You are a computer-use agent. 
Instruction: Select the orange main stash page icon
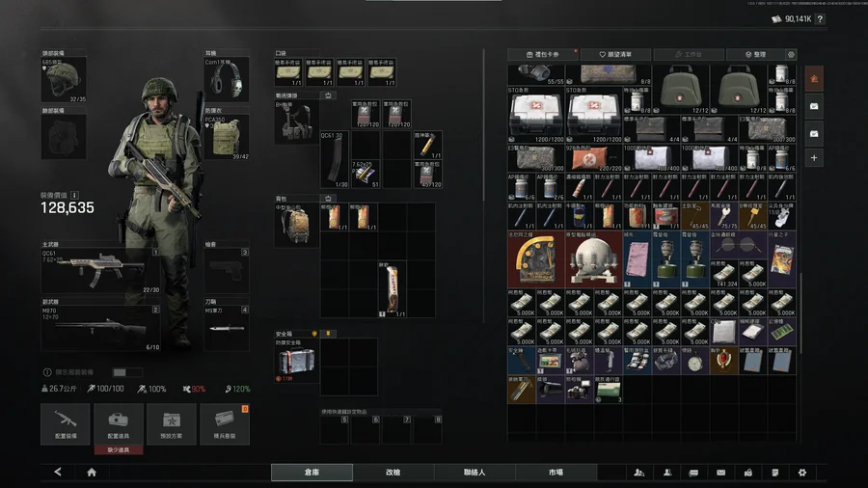pos(814,79)
